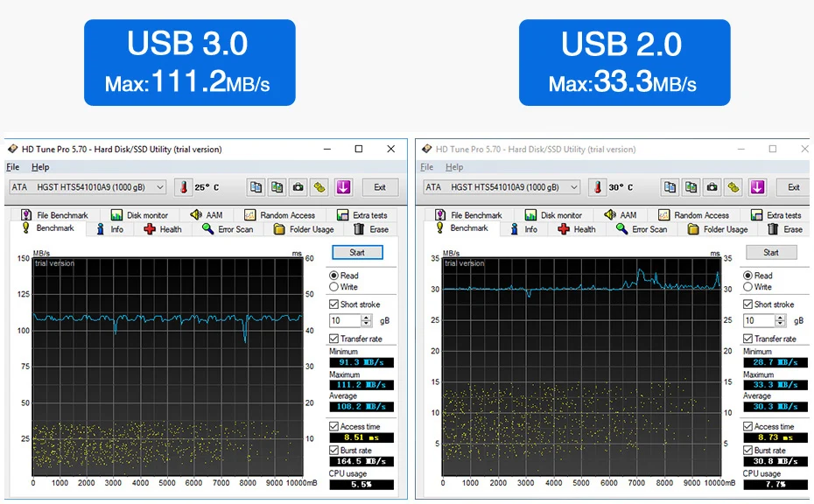Click the AAM speaker icon
The width and height of the screenshot is (814, 504).
pos(194,214)
